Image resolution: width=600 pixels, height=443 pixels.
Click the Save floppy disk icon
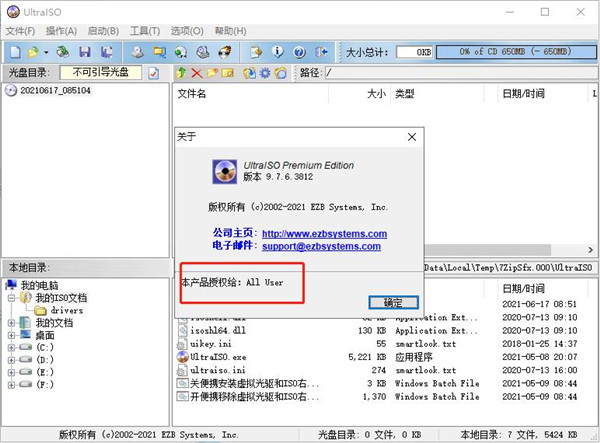85,52
